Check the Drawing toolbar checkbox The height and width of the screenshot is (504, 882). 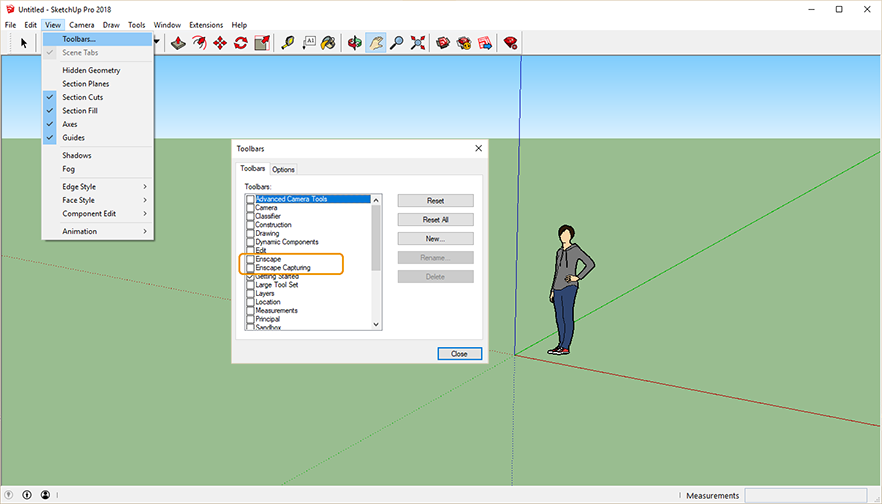(x=250, y=233)
